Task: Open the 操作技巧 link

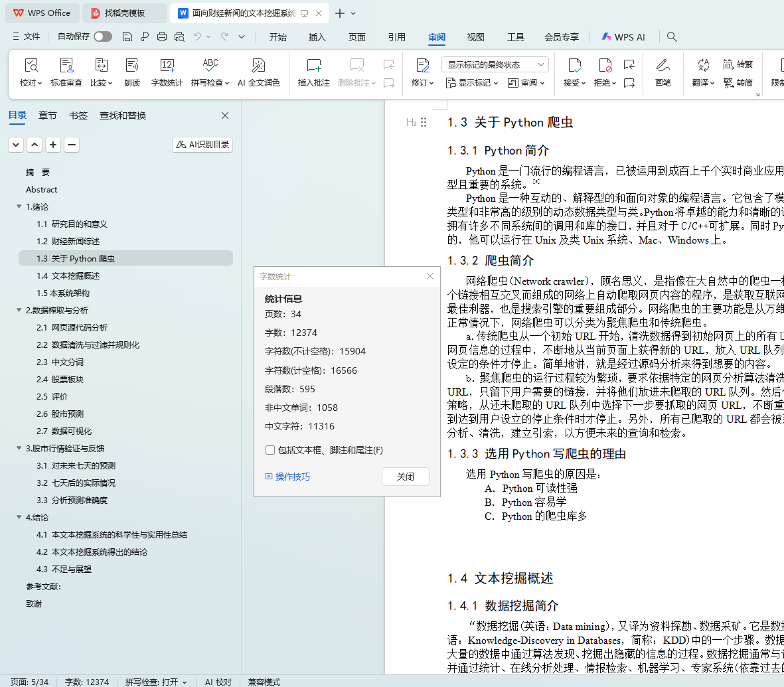Action: 292,477
